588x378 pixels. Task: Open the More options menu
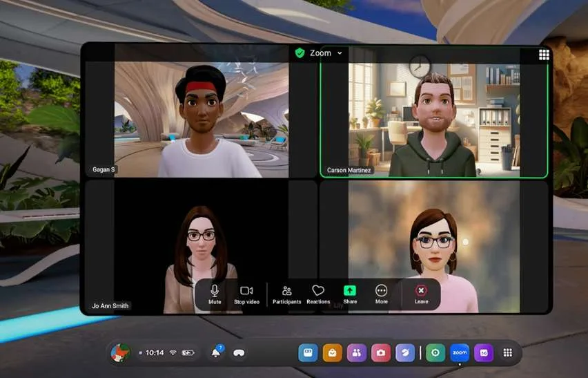pyautogui.click(x=382, y=294)
